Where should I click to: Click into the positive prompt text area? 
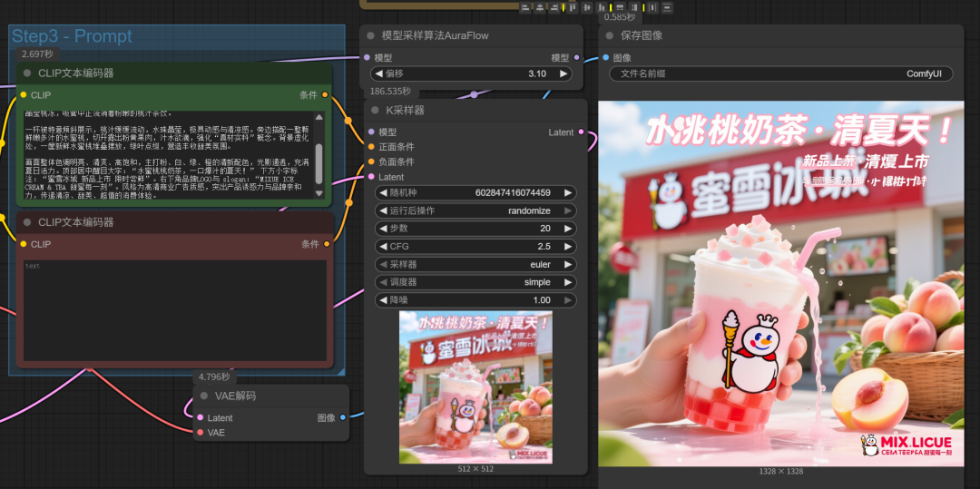click(169, 156)
